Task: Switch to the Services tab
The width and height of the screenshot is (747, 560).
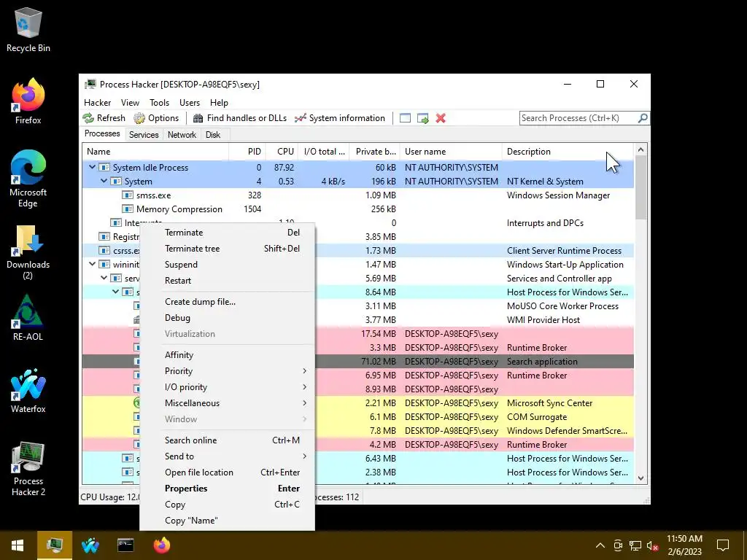Action: coord(144,135)
